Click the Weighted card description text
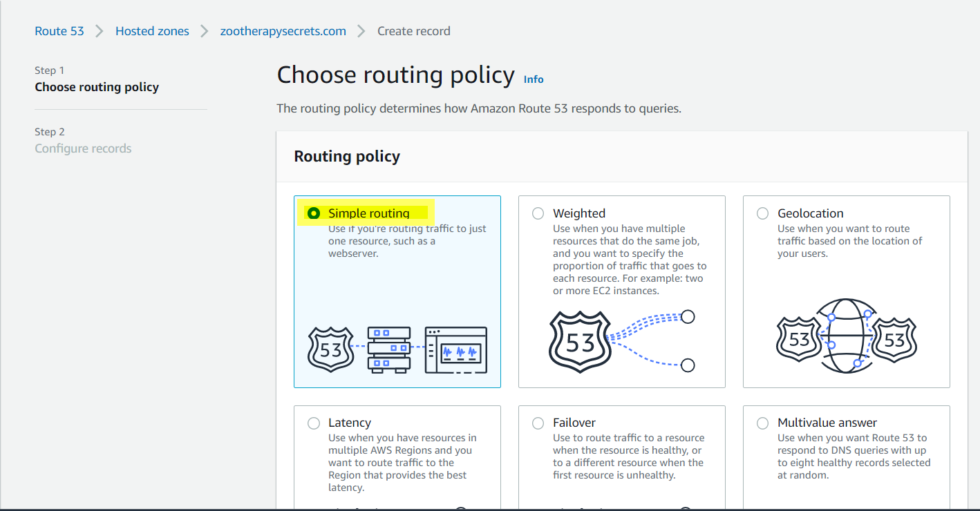The width and height of the screenshot is (980, 511). [630, 260]
